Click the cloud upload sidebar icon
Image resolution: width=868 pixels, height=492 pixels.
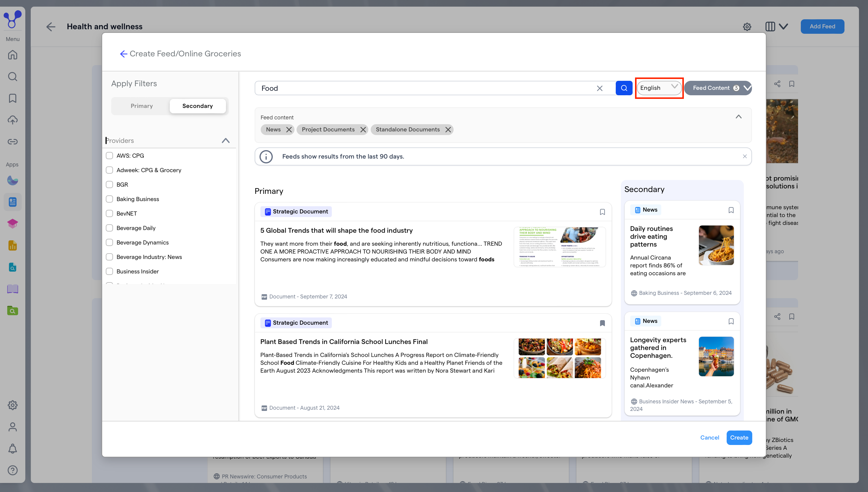(x=12, y=120)
